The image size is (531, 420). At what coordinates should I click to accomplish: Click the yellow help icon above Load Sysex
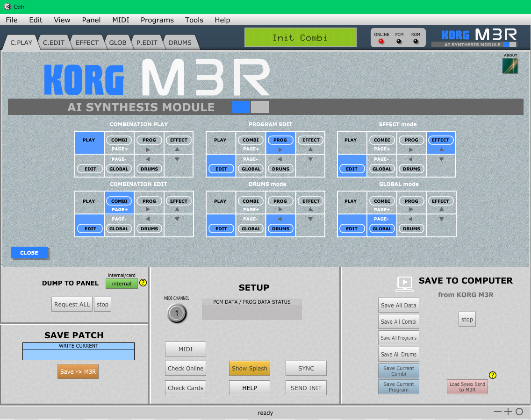tap(492, 375)
